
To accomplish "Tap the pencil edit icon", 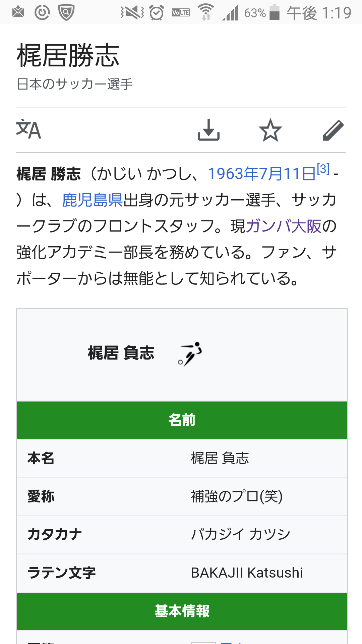I will [x=333, y=130].
